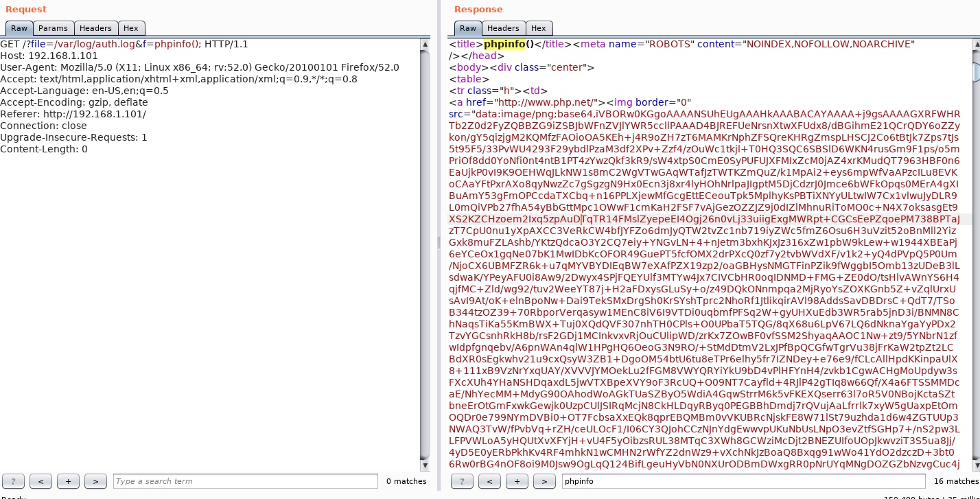Click the 'Request' panel heading

(x=26, y=9)
